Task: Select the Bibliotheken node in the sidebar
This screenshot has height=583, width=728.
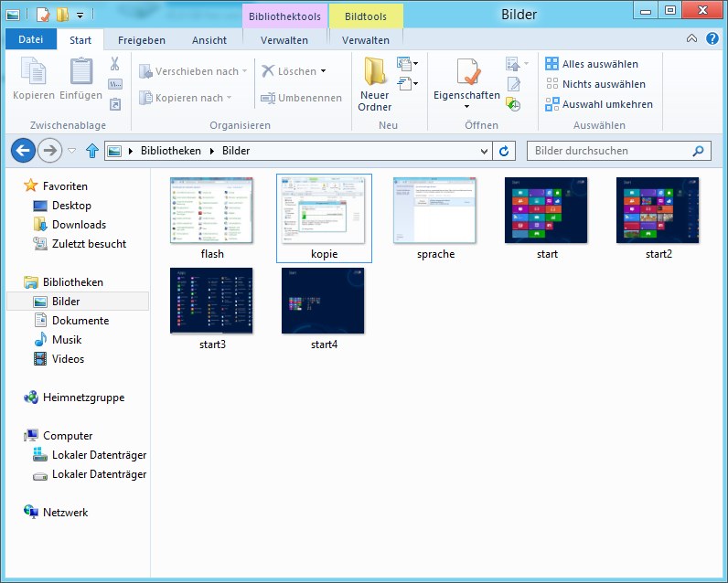Action: (63, 282)
